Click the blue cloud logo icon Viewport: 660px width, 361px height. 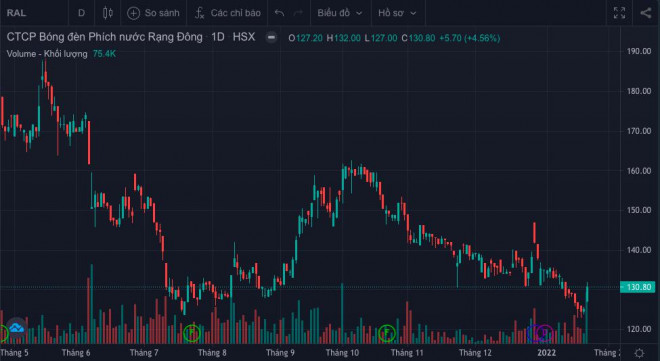click(x=16, y=328)
